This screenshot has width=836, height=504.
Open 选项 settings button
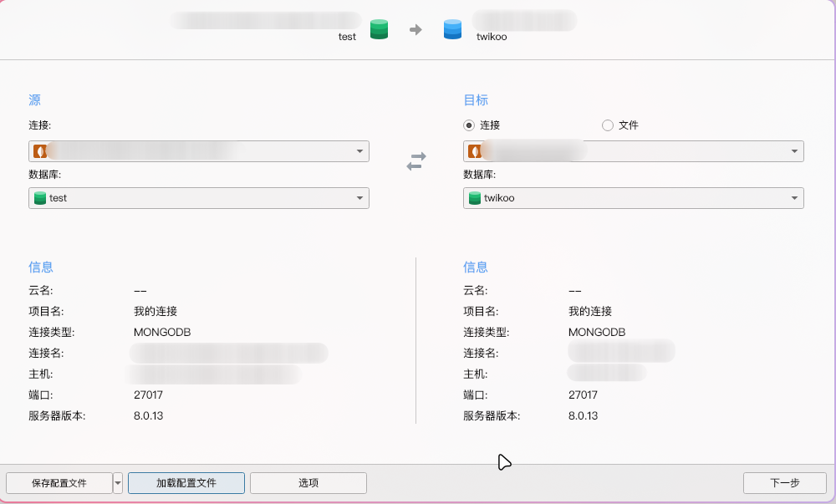pos(308,483)
